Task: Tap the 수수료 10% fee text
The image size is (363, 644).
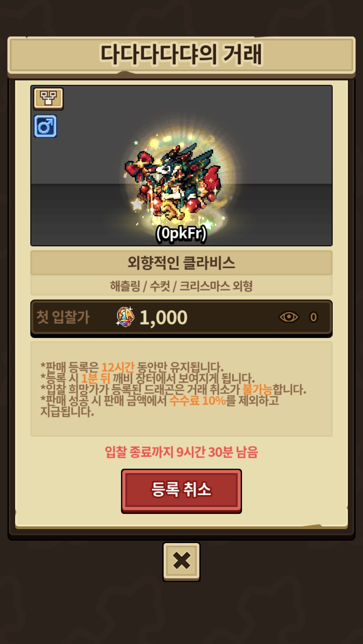Action: [x=197, y=401]
